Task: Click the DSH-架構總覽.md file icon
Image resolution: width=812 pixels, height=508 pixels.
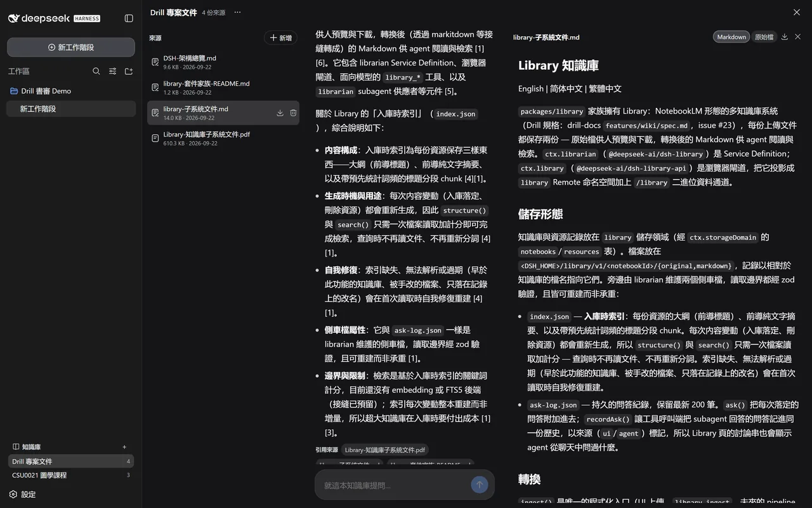Action: point(155,62)
